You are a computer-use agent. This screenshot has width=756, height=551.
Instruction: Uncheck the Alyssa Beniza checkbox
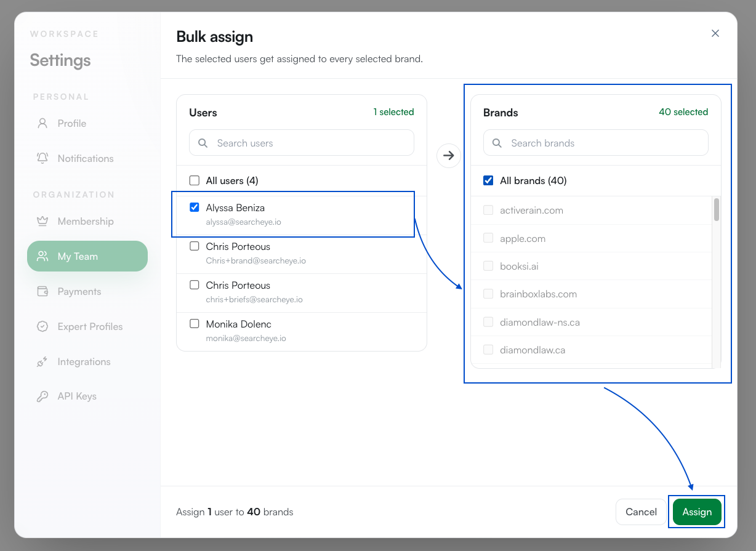(195, 207)
